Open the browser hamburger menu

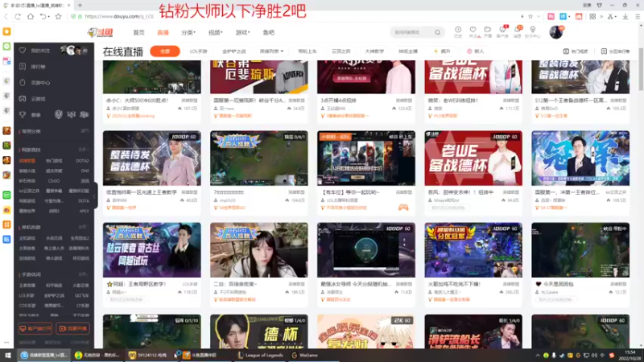[638, 16]
